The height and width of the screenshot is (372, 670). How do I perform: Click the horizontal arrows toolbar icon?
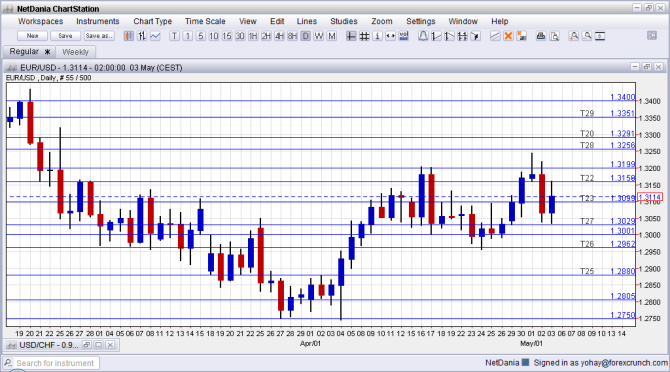[x=391, y=36]
